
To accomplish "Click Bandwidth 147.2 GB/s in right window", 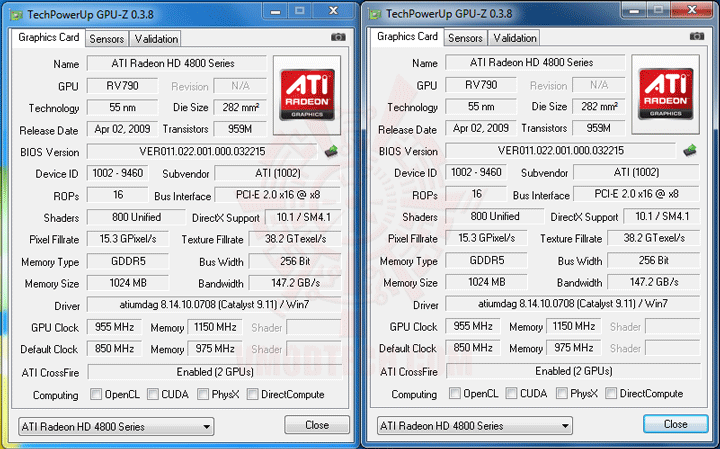I will [x=654, y=282].
